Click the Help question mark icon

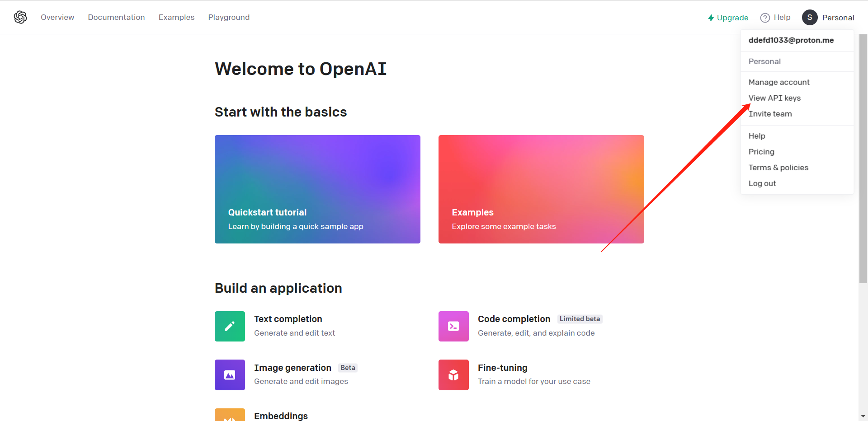765,18
